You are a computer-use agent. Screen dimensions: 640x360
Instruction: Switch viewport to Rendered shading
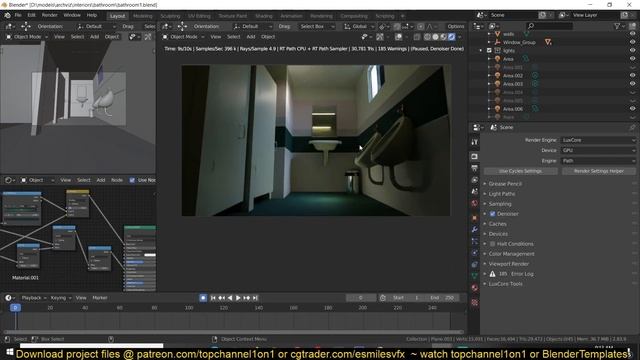click(451, 37)
